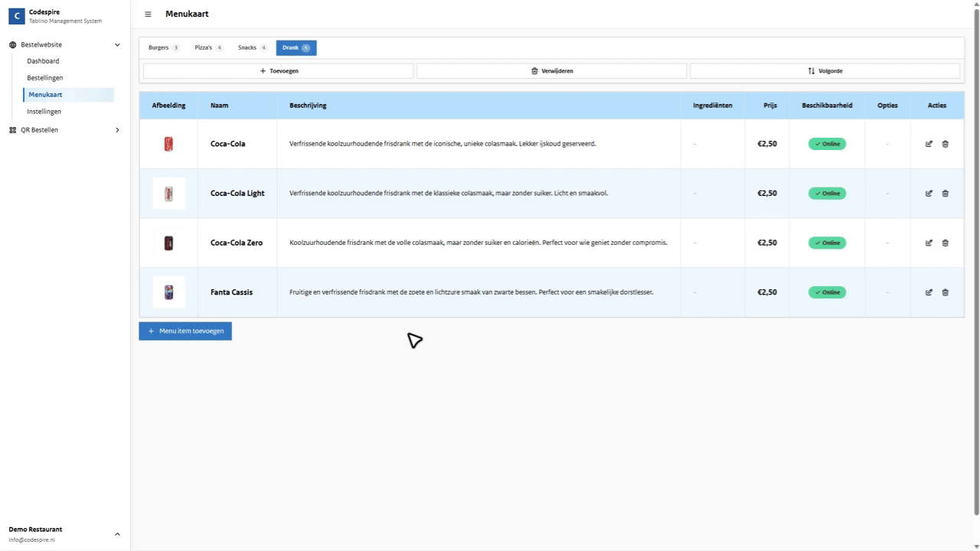
Task: Toggle the Online badge for Fanta Cassis
Action: (826, 292)
